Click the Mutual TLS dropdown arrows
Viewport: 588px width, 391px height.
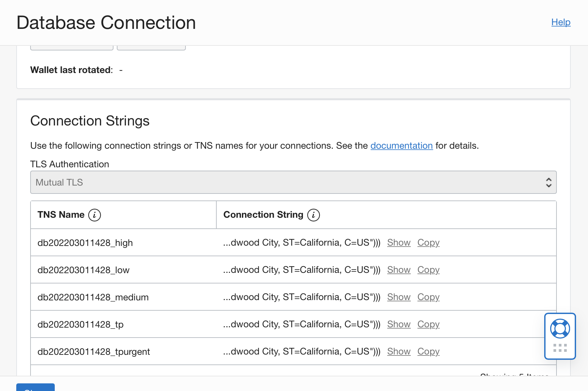549,182
